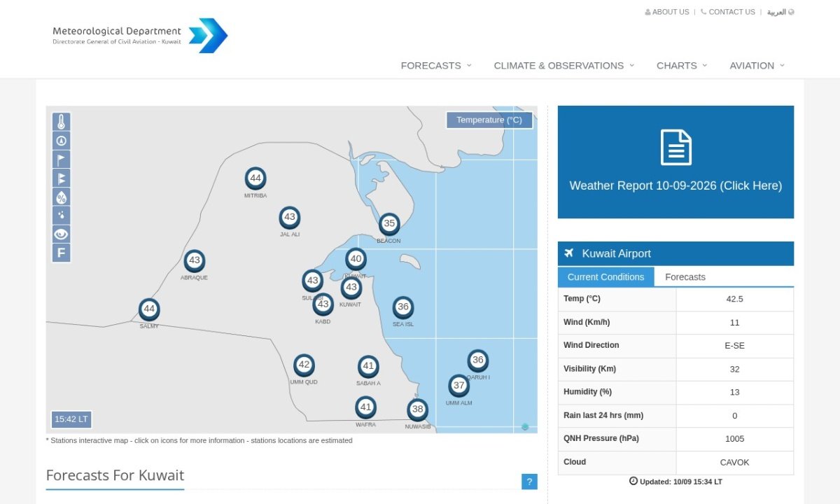This screenshot has height=504, width=840.
Task: Click the Cloud value CAVOK
Action: pyautogui.click(x=734, y=462)
